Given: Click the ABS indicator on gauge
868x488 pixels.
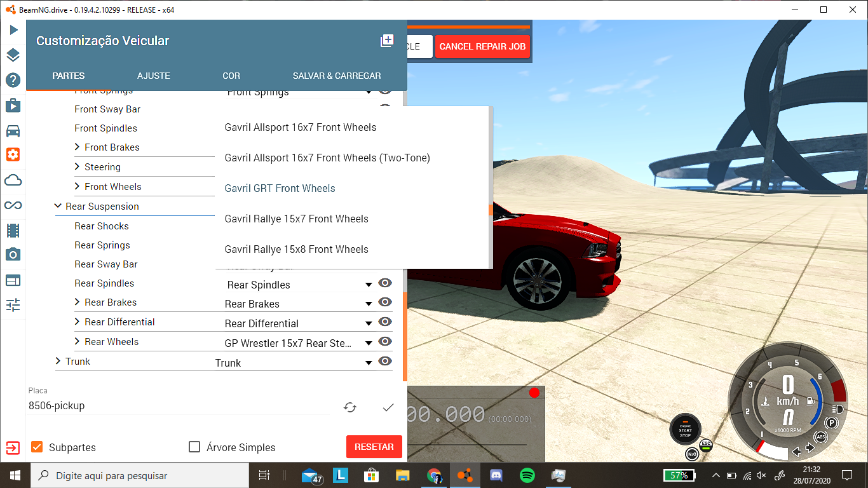Looking at the screenshot, I should click(x=821, y=437).
